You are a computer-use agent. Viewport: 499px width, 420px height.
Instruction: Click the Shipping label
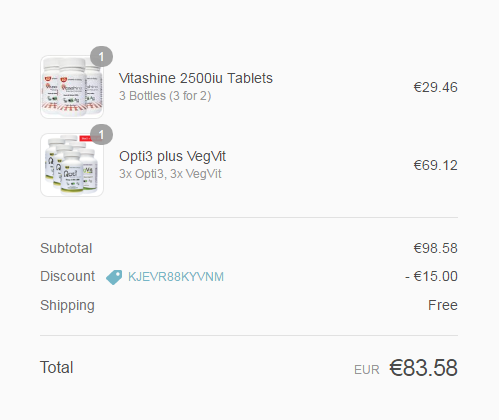click(67, 306)
